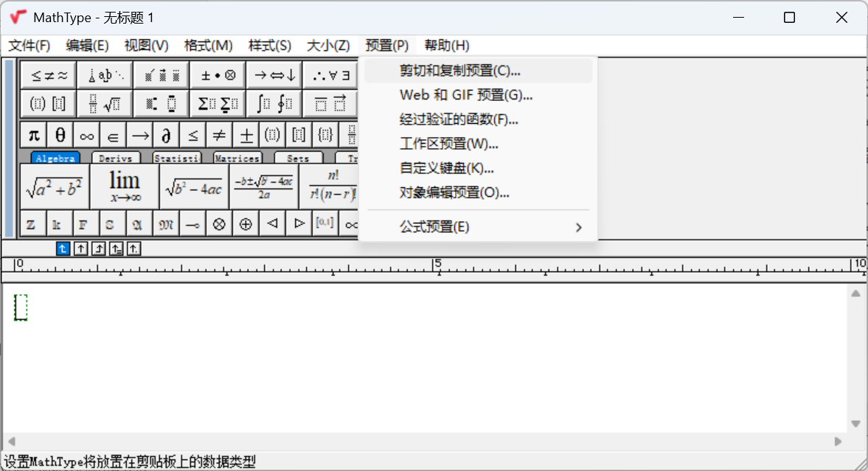
Task: Open the integral templates palette
Action: pos(274,103)
